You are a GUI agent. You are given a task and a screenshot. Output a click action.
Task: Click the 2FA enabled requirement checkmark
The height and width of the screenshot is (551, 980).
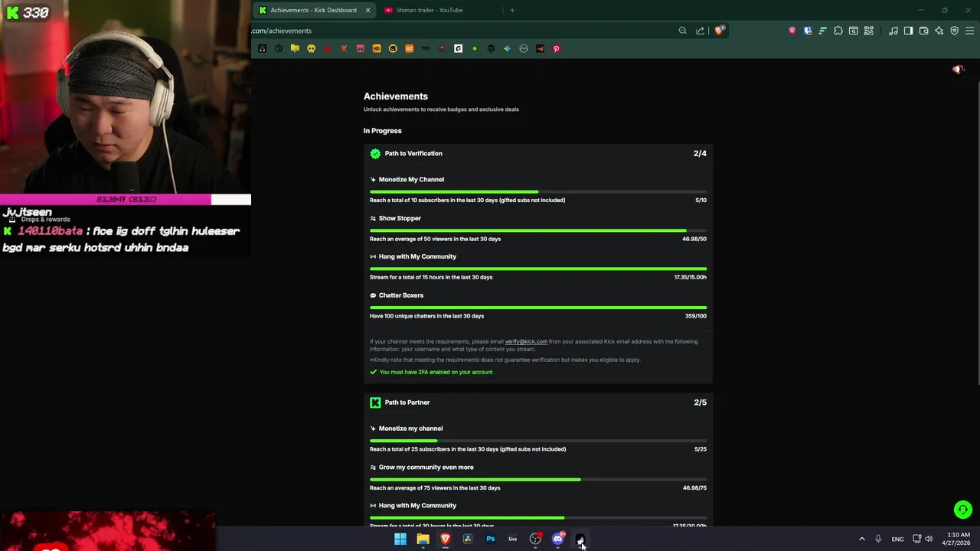[374, 372]
